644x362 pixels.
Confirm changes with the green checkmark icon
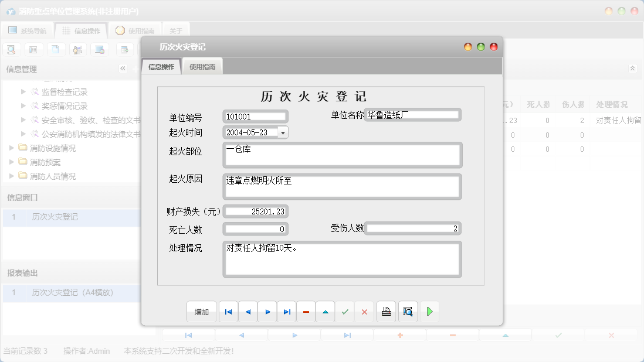pyautogui.click(x=345, y=312)
